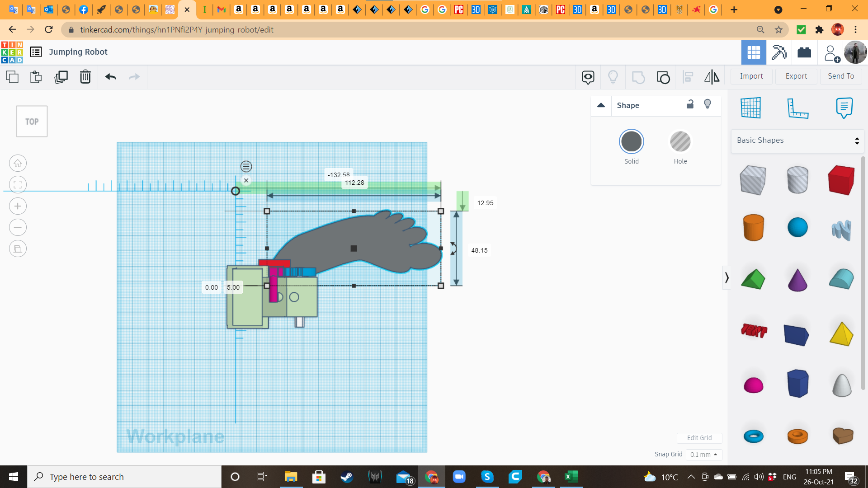
Task: Click the Workplane tool icon
Action: pyautogui.click(x=751, y=108)
